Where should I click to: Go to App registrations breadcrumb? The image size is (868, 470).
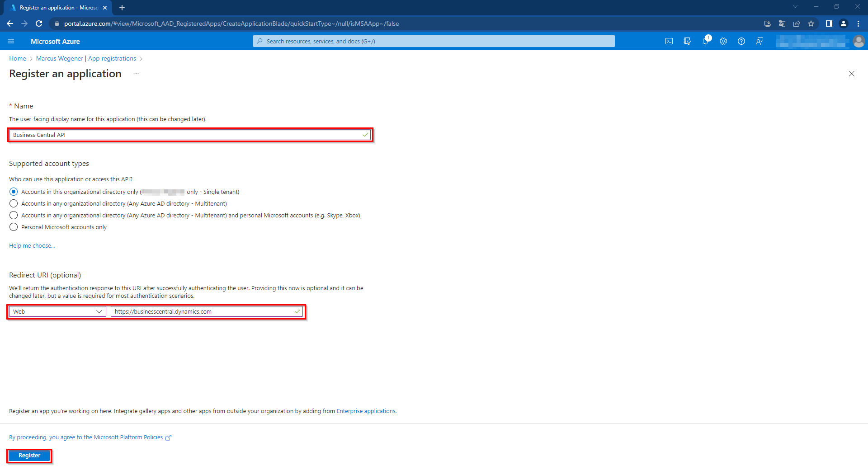[x=112, y=58]
